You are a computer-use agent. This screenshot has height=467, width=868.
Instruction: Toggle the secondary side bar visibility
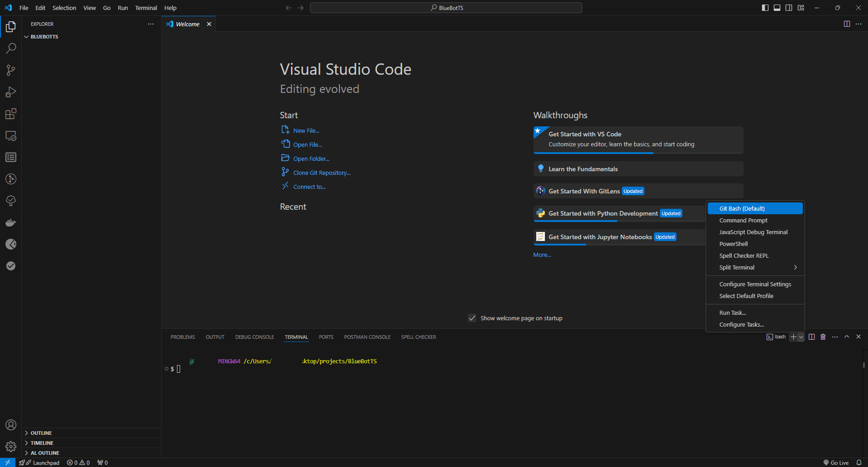(789, 8)
